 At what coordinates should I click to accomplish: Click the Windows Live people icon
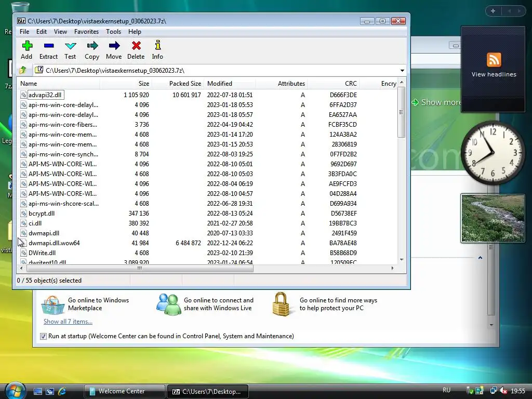pyautogui.click(x=168, y=304)
